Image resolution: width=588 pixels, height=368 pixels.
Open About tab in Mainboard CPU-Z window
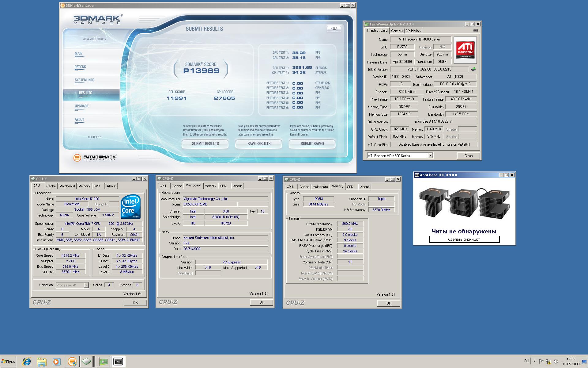coord(237,186)
